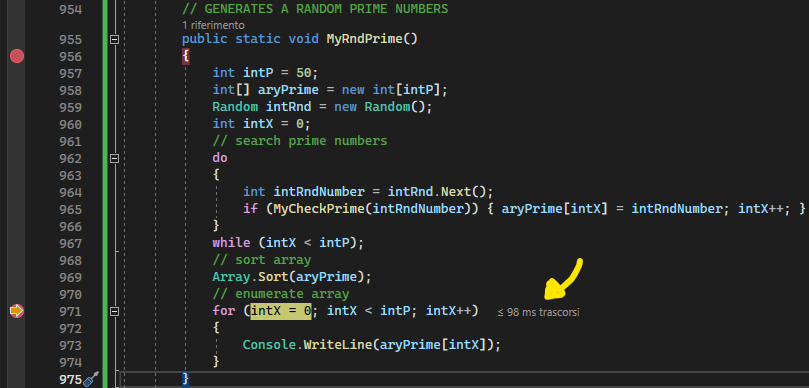
Task: Click the closing brace on line 975
Action: pos(186,379)
